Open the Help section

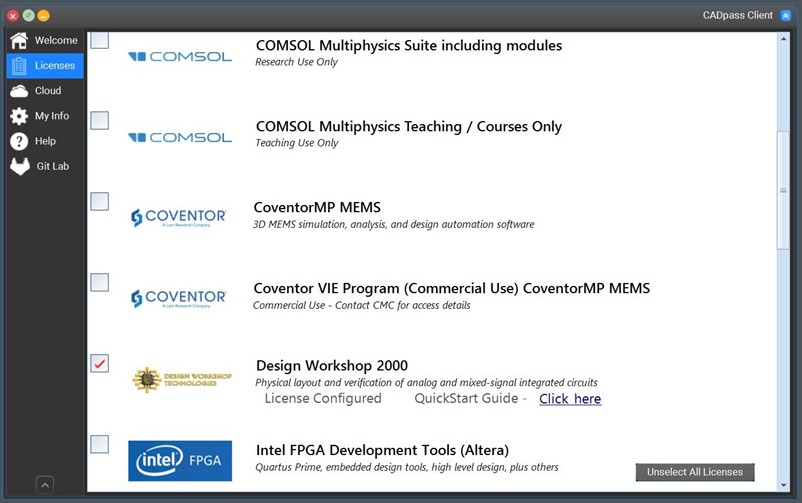coord(45,141)
